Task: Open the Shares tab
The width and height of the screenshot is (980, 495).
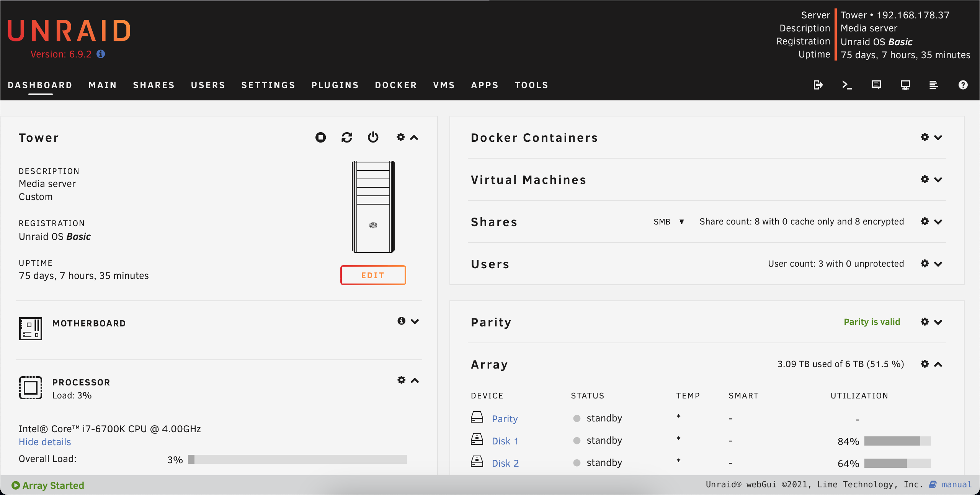Action: point(154,85)
